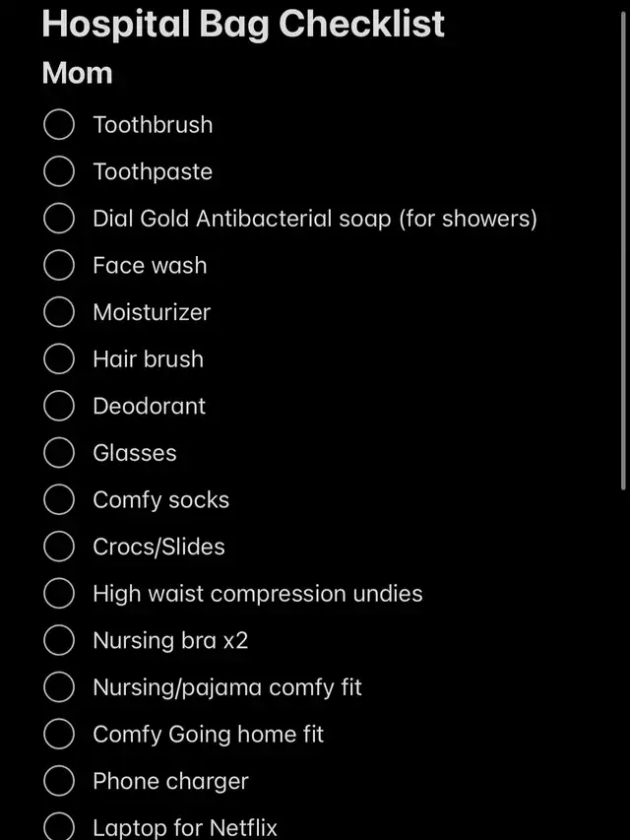Check off Deodorant

(59, 406)
